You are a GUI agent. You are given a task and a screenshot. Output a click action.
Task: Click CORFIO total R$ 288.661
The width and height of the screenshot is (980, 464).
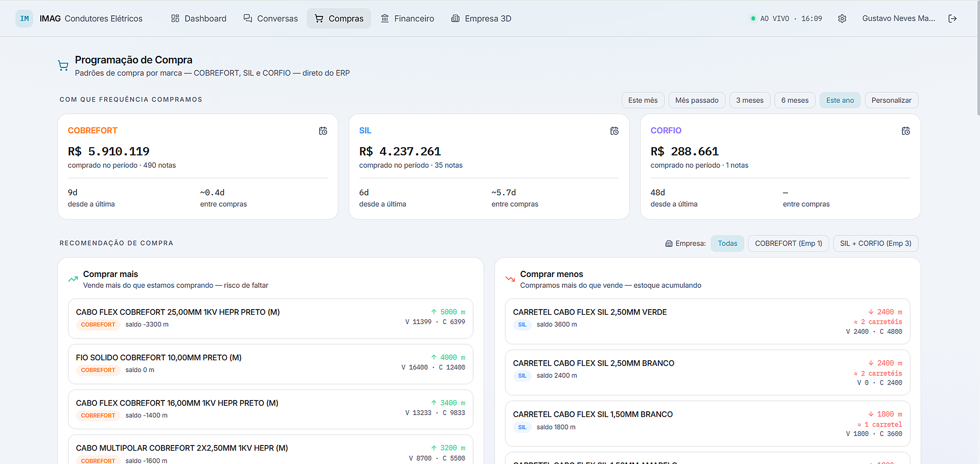click(x=685, y=151)
